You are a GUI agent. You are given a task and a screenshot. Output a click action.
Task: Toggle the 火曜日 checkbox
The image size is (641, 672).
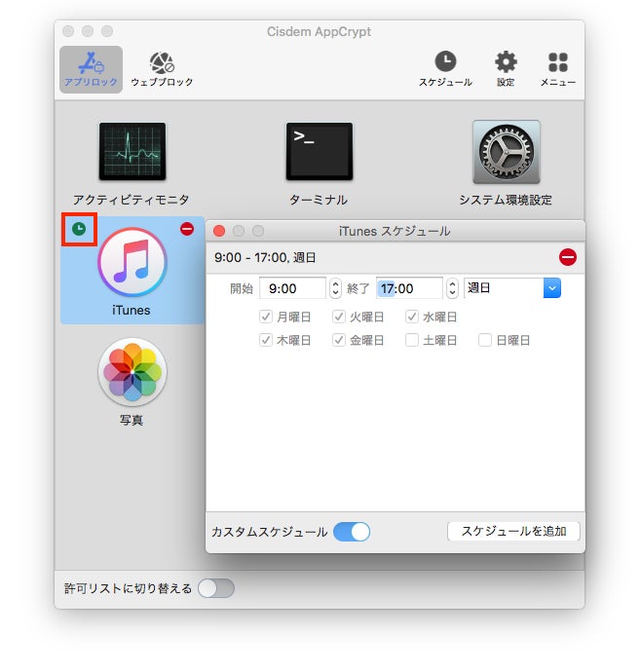339,317
